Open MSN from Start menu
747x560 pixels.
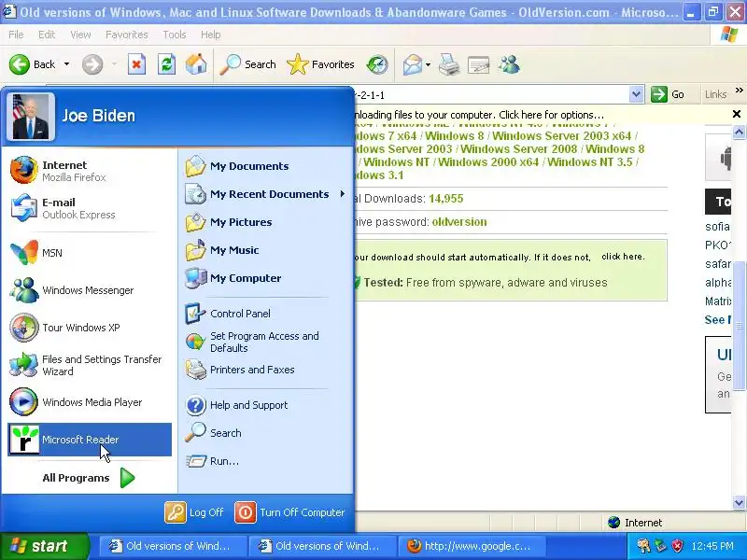coord(89,253)
